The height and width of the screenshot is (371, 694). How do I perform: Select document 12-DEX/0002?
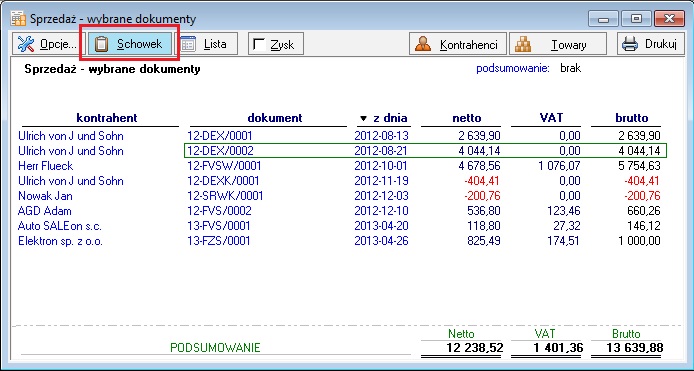220,151
